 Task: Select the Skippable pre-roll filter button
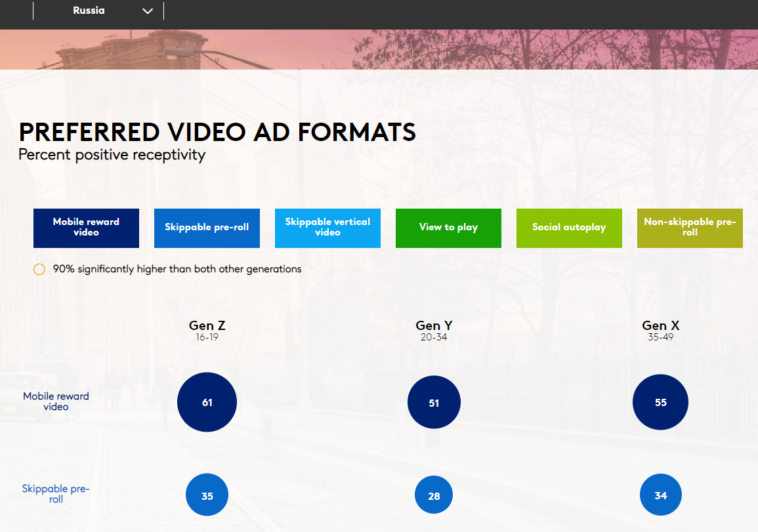click(x=207, y=228)
